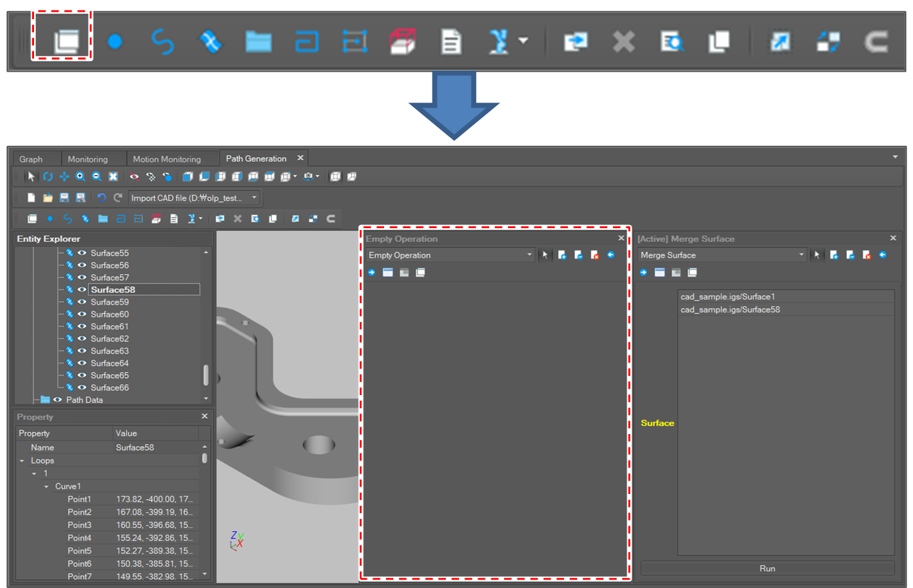Select cad_sample.igs/Surface58 in the surface list
This screenshot has width=913, height=588.
tap(730, 310)
